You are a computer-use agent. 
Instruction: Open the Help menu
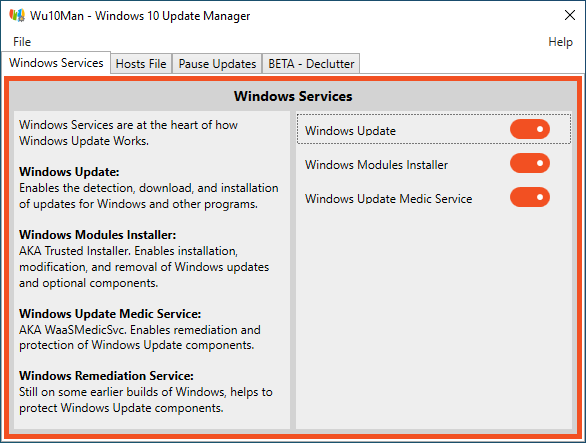click(x=560, y=42)
